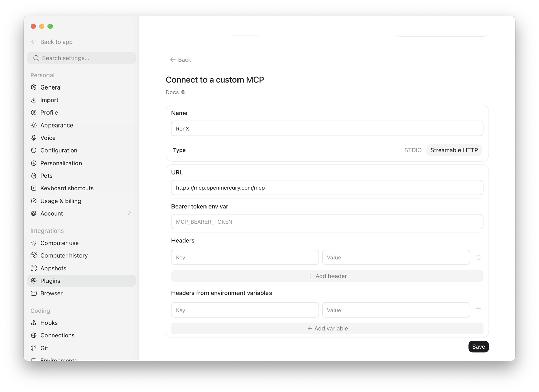Delete the Headers key-value row
The width and height of the screenshot is (539, 392).
[478, 257]
